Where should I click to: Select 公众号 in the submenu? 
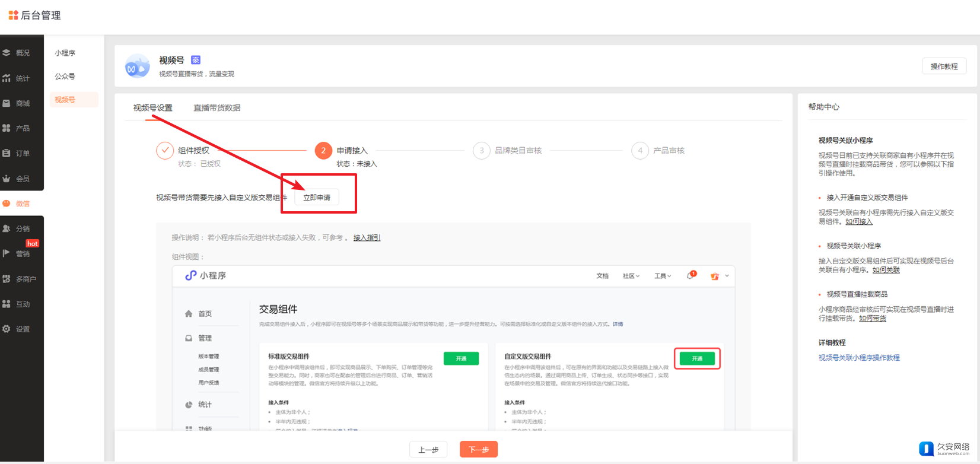tap(65, 77)
